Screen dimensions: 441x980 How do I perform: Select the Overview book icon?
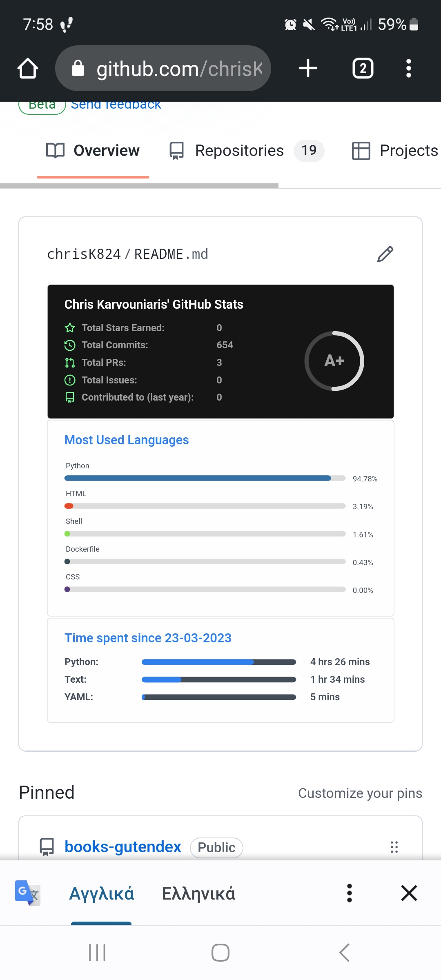click(x=55, y=151)
